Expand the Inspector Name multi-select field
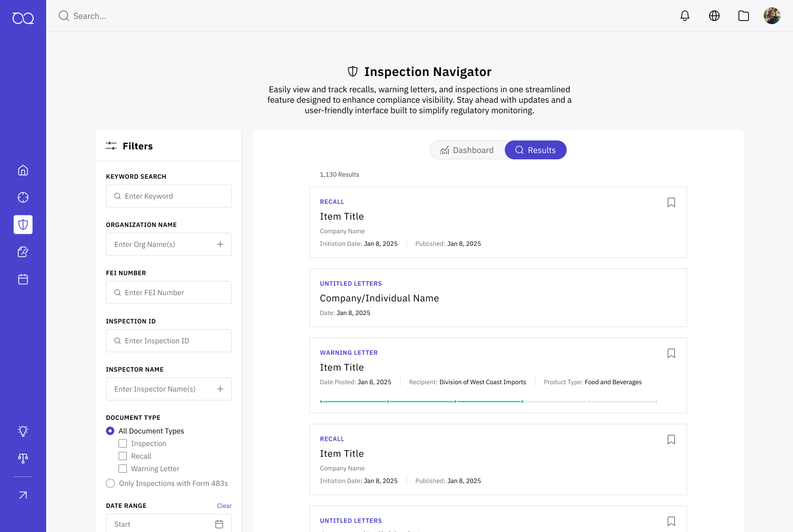This screenshot has width=793, height=532. tap(220, 388)
